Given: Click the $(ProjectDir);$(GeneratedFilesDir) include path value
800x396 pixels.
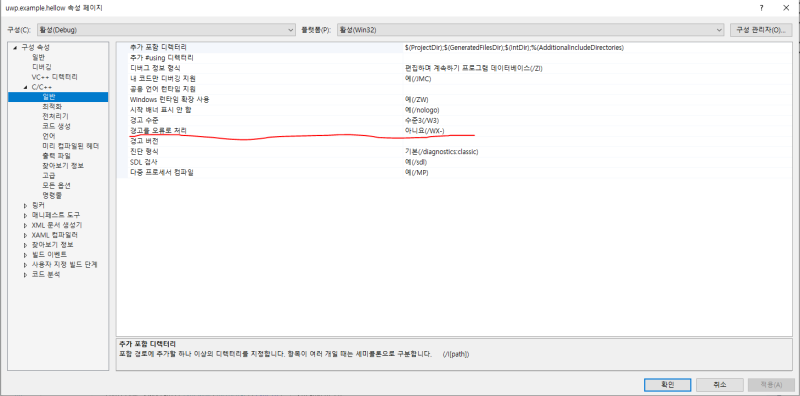Looking at the screenshot, I should point(514,47).
